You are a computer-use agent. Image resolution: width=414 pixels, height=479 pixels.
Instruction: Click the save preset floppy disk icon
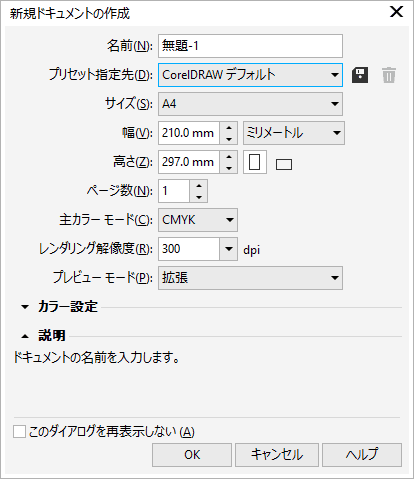(360, 75)
